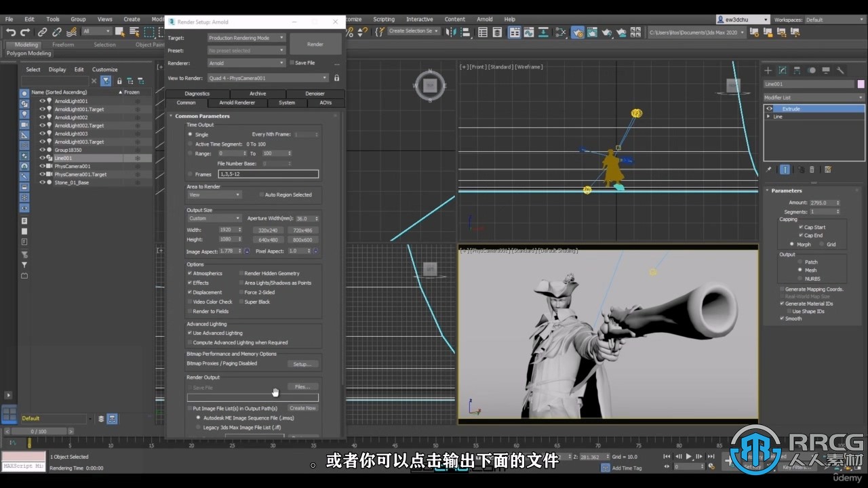Click lock icon beside View to Render
The width and height of the screenshot is (868, 488).
[x=336, y=78]
